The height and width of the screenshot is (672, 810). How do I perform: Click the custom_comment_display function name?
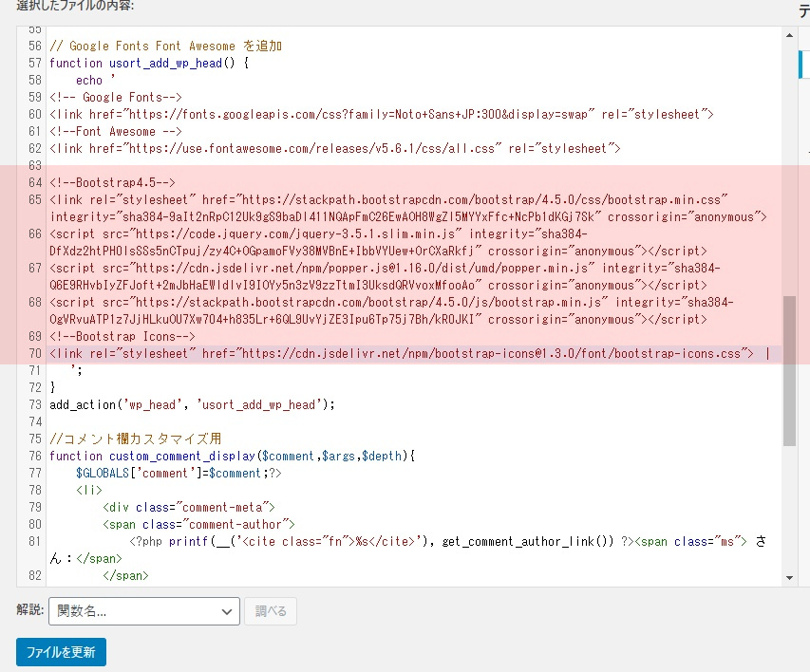(180, 456)
